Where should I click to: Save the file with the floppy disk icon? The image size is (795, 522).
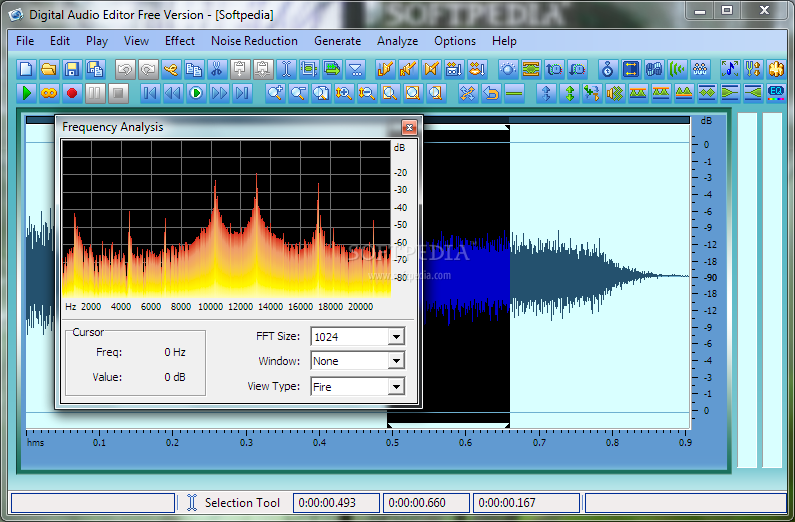click(72, 69)
